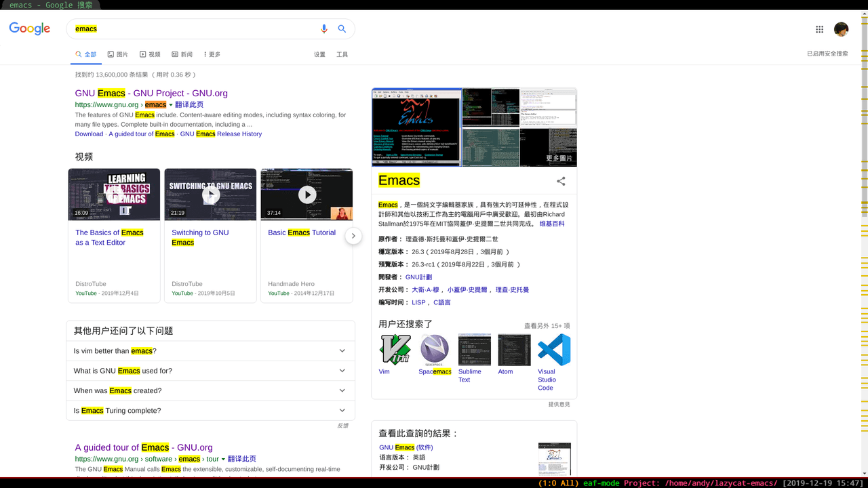Click 翻译此页 beside the first result

pyautogui.click(x=189, y=105)
